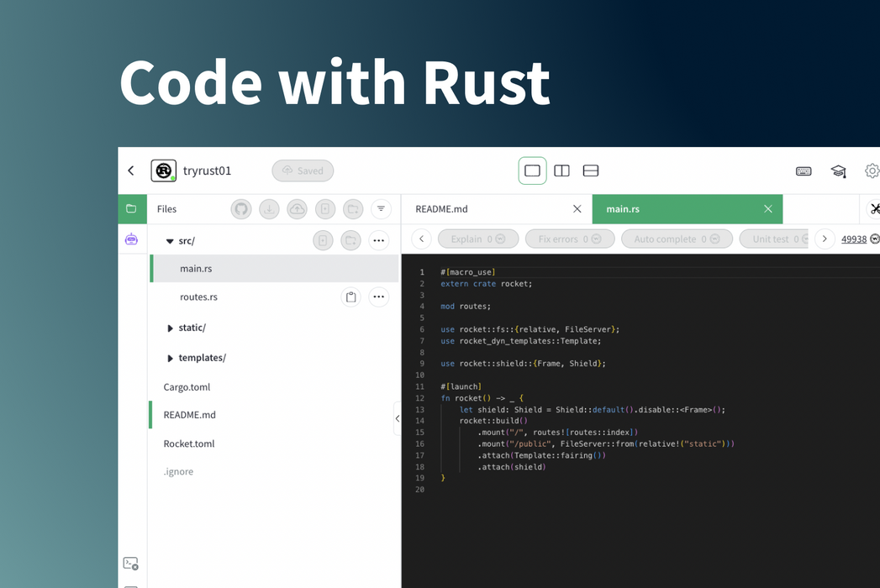
Task: Click the Fix errors button
Action: [570, 238]
